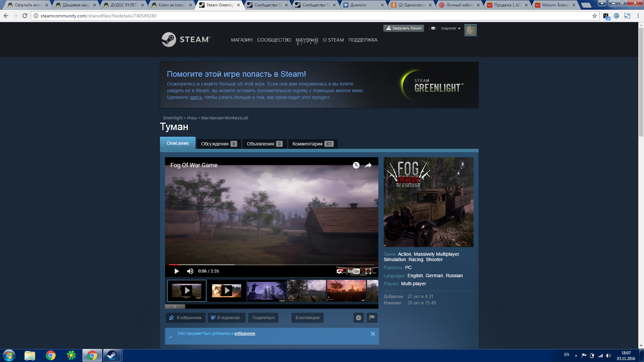The width and height of the screenshot is (644, 362).
Task: Toggle subscription button В подписках
Action: coord(227,318)
